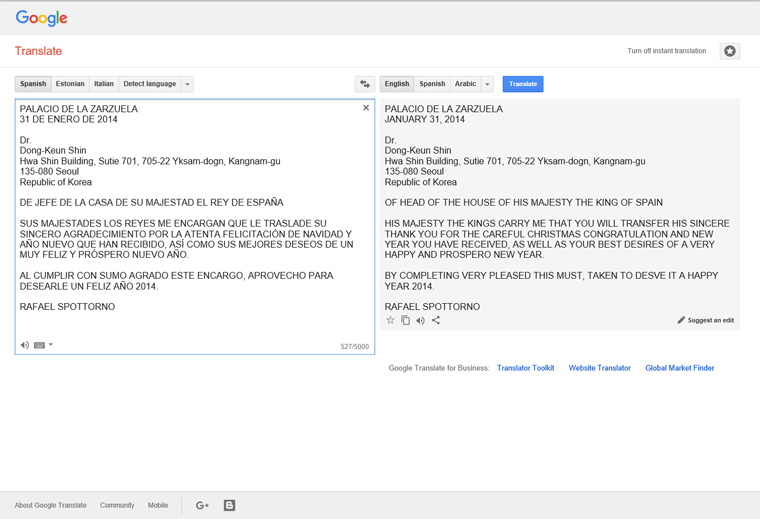This screenshot has width=760, height=519.
Task: Select Spanish as source language
Action: (x=33, y=84)
